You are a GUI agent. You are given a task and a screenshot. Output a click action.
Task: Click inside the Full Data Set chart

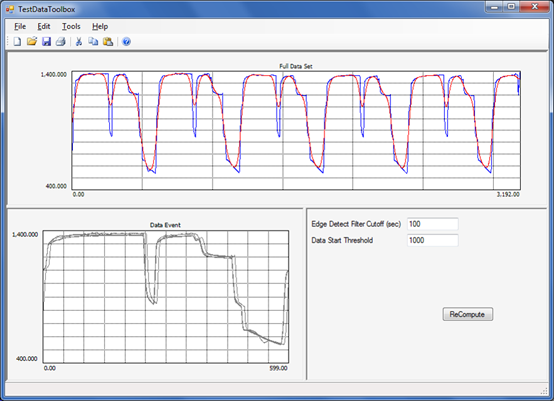click(296, 130)
